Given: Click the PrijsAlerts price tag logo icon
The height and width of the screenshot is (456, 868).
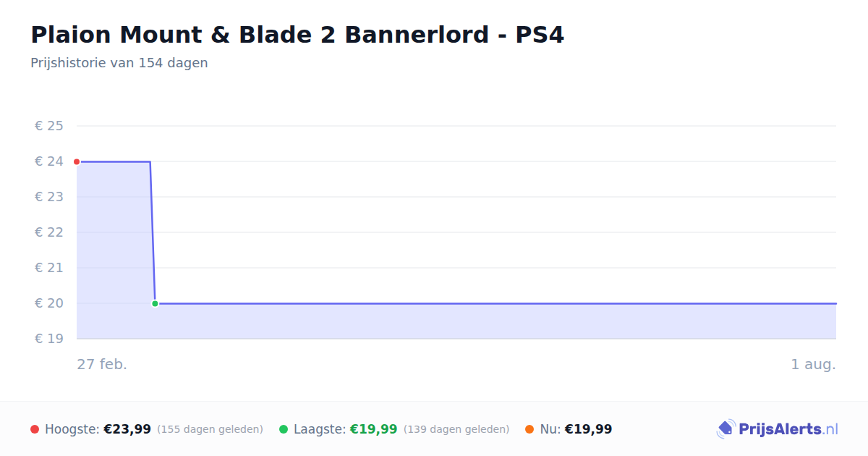Looking at the screenshot, I should coord(726,429).
